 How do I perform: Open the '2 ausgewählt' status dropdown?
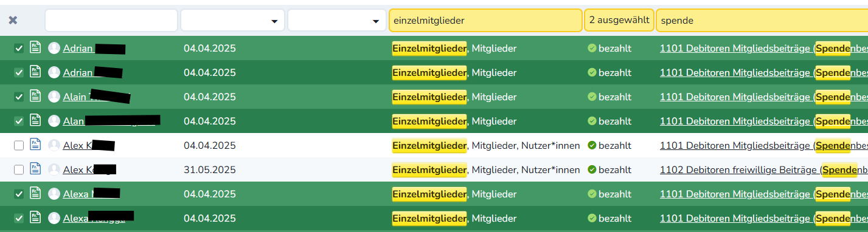tap(619, 20)
